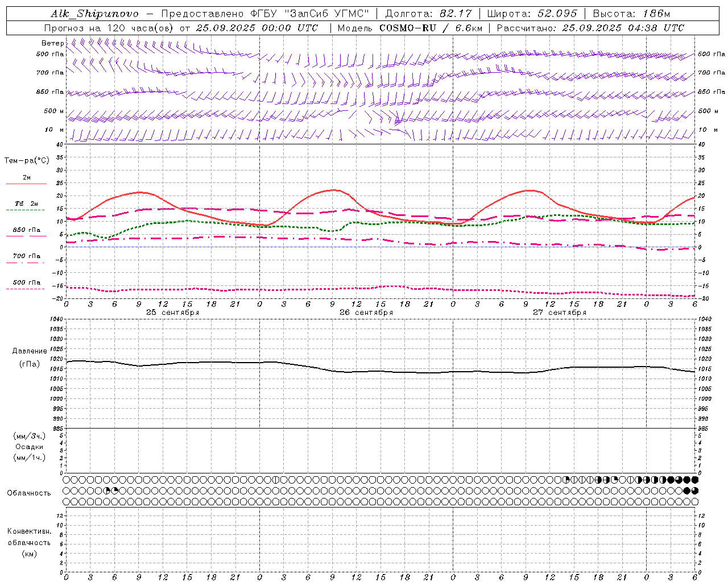Click the forecast start time 25.09.2025 00:00 UTC
Viewport: 728px width, 582px height.
(257, 28)
